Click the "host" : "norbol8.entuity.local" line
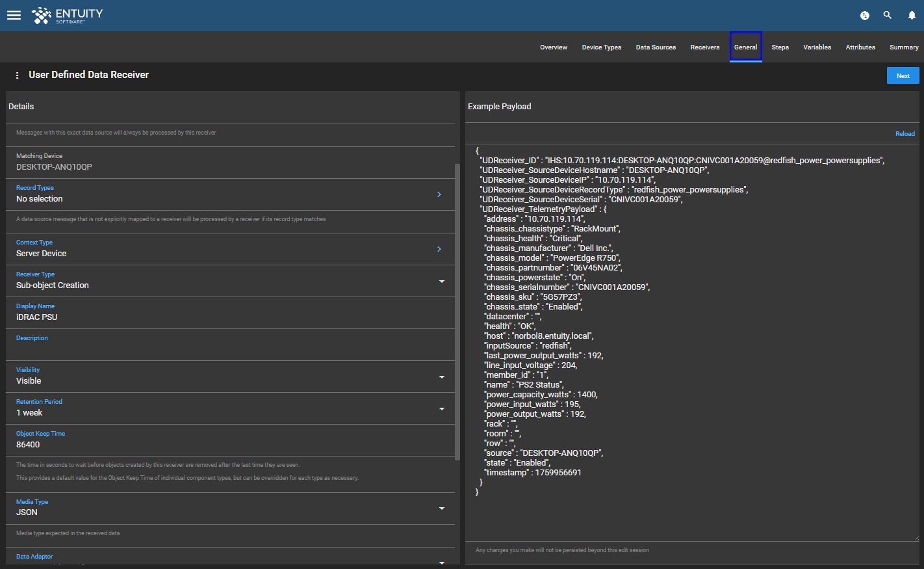This screenshot has height=569, width=924. click(539, 336)
